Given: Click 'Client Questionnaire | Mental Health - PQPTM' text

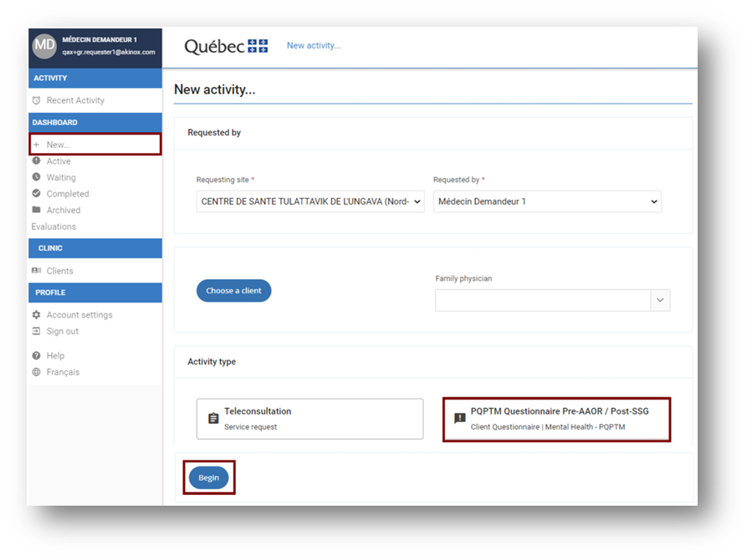Looking at the screenshot, I should coord(548,427).
